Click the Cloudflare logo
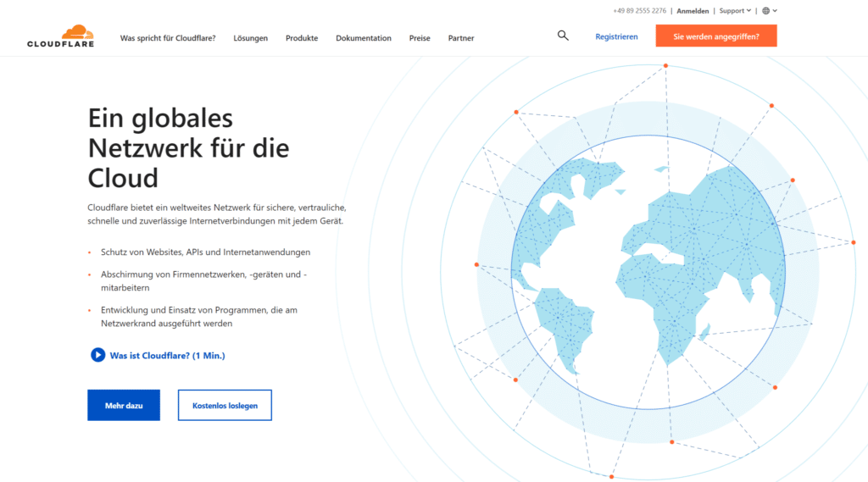The width and height of the screenshot is (868, 482). 61,36
